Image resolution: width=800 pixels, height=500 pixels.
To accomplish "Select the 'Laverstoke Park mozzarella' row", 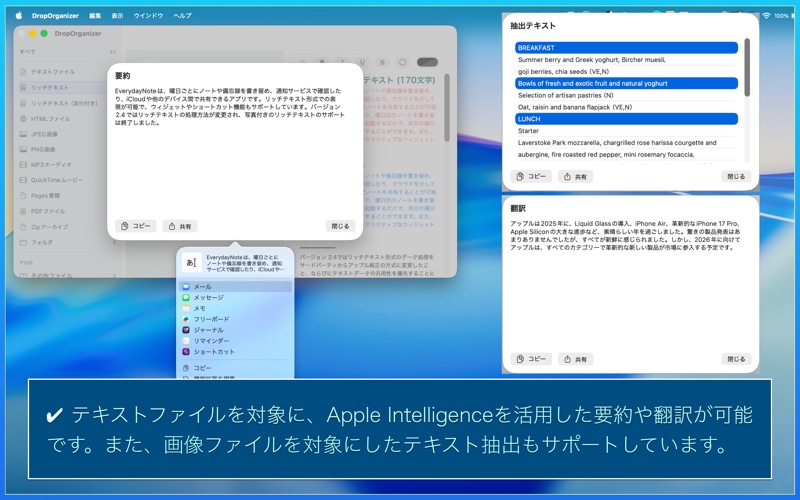I will pyautogui.click(x=626, y=143).
